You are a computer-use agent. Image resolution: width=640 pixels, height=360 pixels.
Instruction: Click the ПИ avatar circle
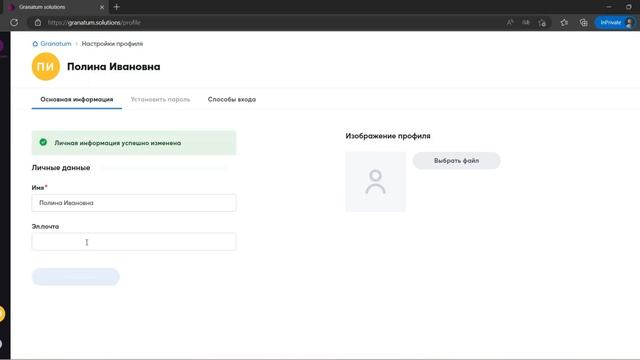[x=46, y=67]
